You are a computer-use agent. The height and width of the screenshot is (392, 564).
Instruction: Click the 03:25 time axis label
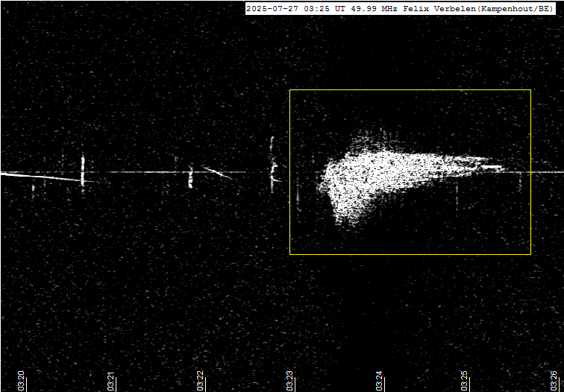point(464,382)
